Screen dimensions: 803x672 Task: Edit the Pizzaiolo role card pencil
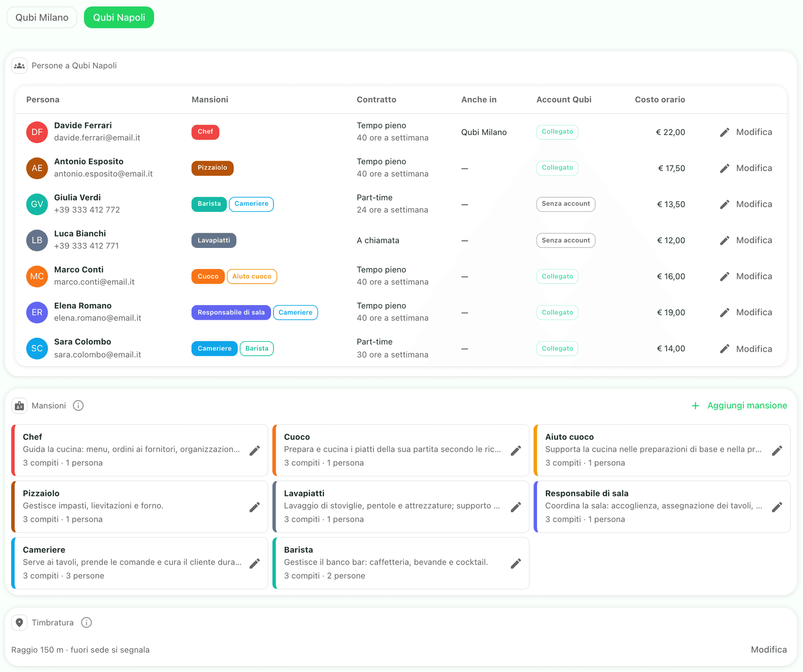tap(254, 507)
